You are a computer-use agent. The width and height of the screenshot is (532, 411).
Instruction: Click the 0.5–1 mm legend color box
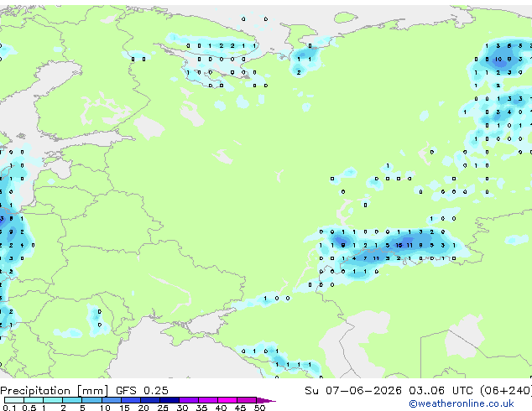pos(34,400)
